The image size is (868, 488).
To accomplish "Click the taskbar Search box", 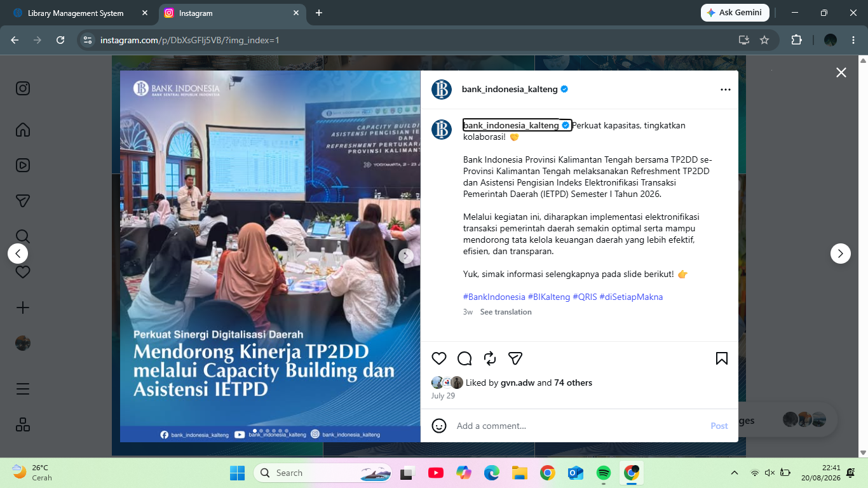I will 323,473.
